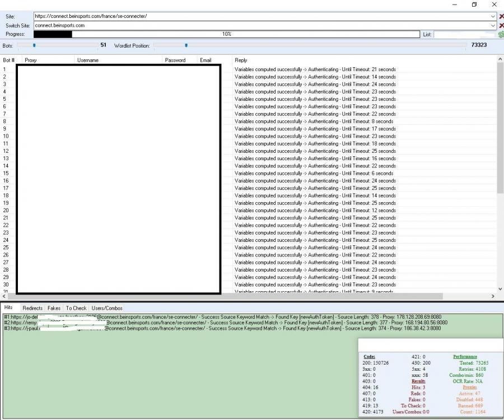Image resolution: width=504 pixels, height=420 pixels.
Task: Click the left arrow of the horizontal scrollbar
Action: 4,296
